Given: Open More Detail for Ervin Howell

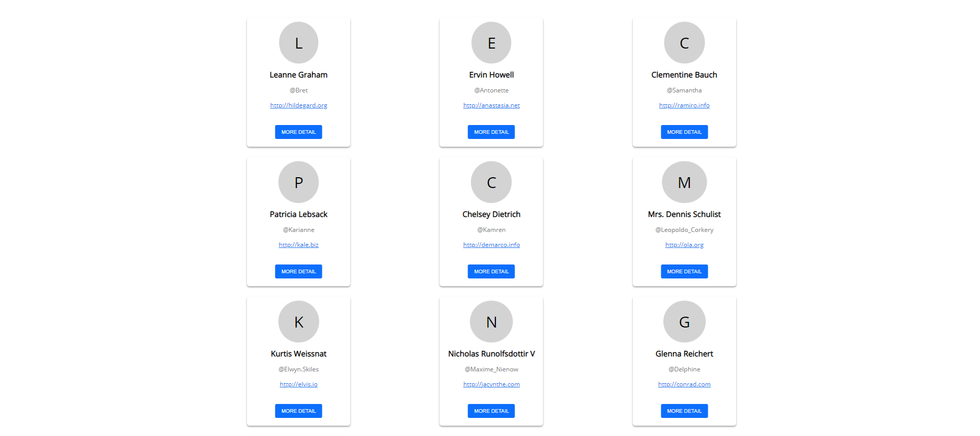Looking at the screenshot, I should pos(491,132).
